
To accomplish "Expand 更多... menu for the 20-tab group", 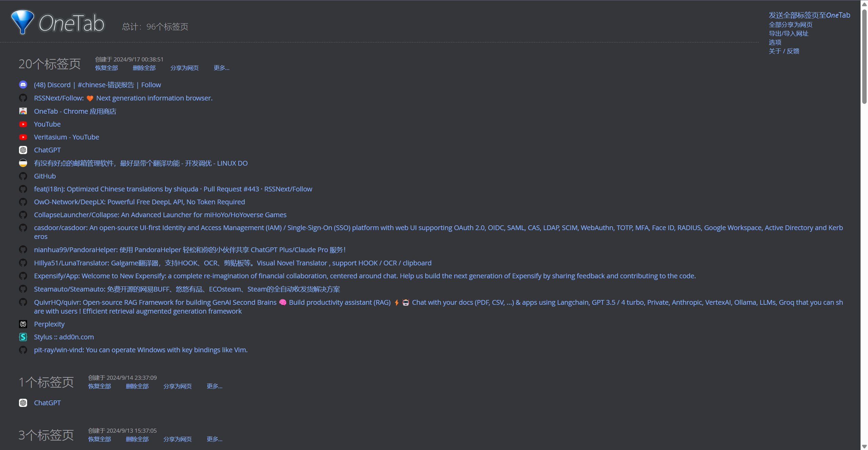I will (221, 68).
